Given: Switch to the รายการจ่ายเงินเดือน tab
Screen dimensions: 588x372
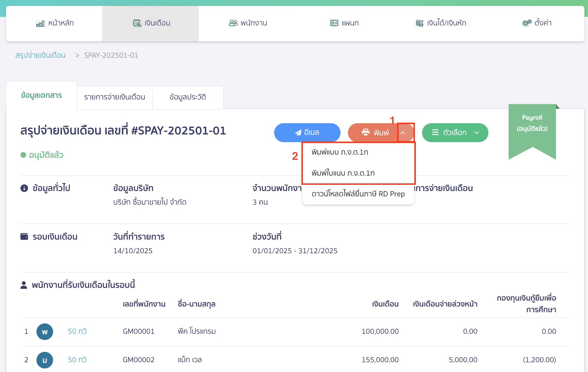Looking at the screenshot, I should pos(114,97).
